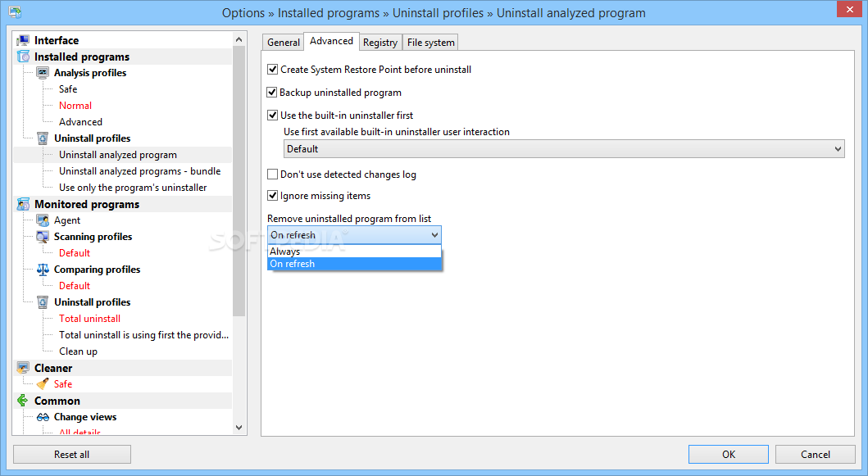Viewport: 868px width, 476px height.
Task: Click the Scanning profiles magnifier icon
Action: [43, 237]
